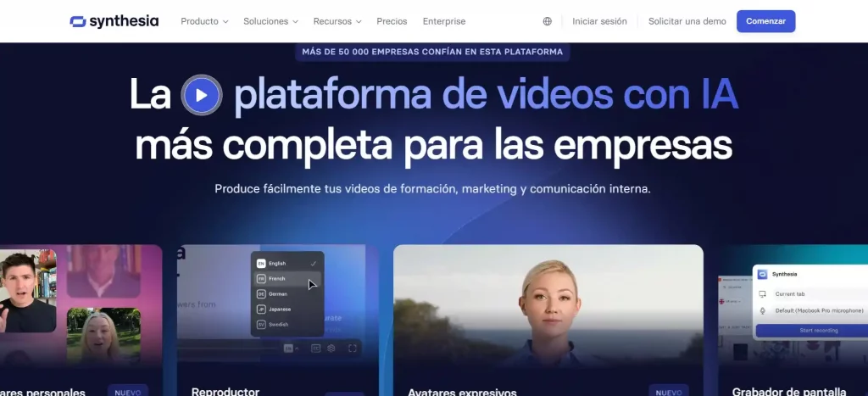Expand the Recursos menu
The image size is (868, 396).
point(337,21)
